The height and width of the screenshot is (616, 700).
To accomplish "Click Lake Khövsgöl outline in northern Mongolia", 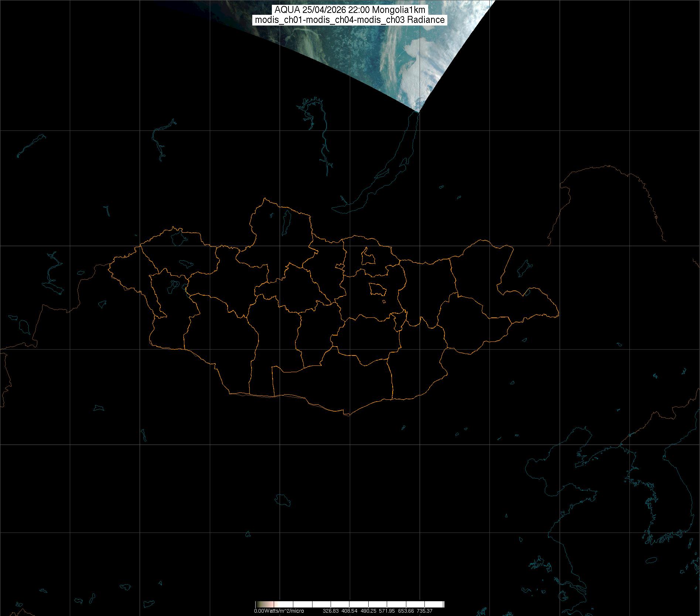I will (x=286, y=220).
